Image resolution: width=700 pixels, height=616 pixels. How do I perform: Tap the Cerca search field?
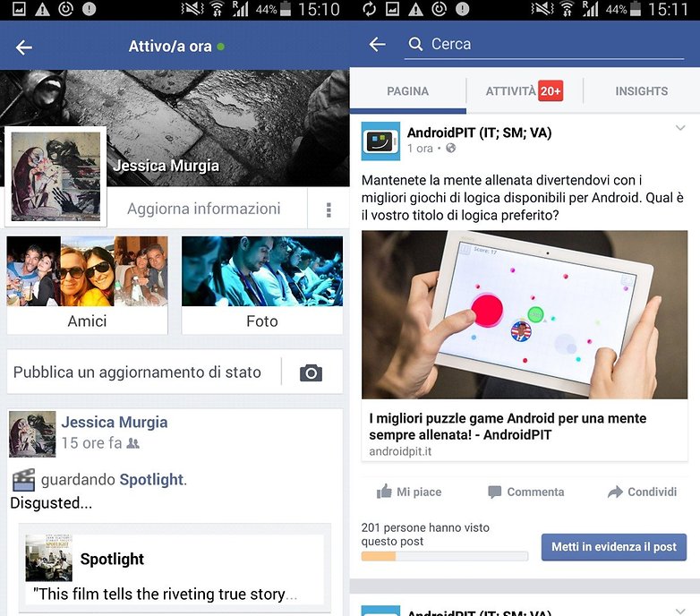[x=543, y=44]
